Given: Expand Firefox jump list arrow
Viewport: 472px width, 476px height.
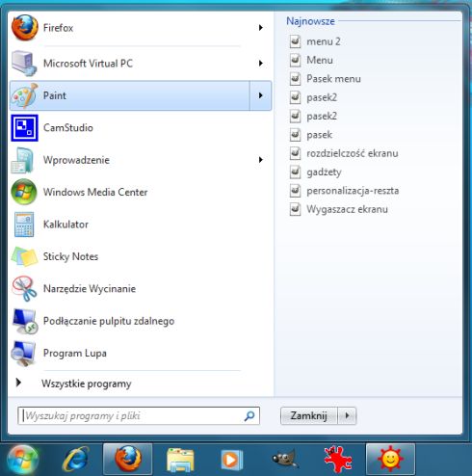Looking at the screenshot, I should tap(261, 28).
